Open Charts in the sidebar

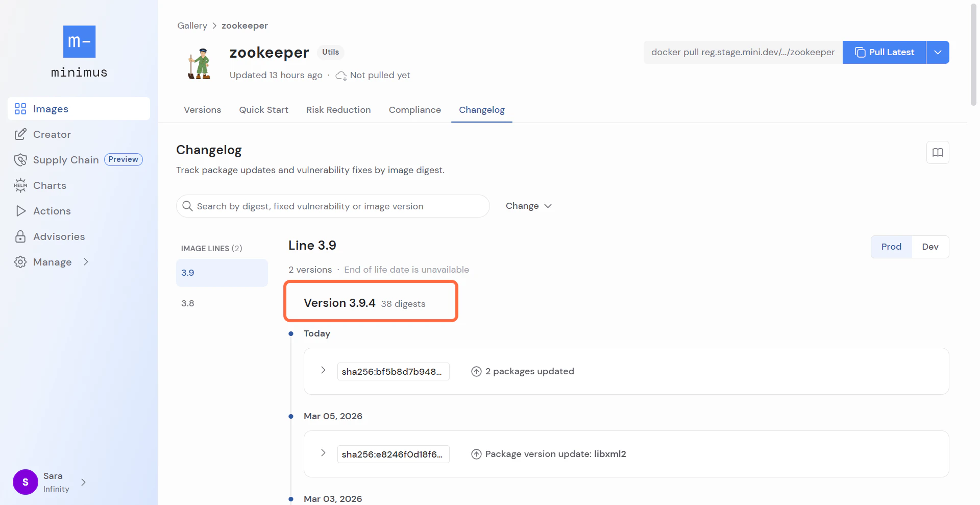pyautogui.click(x=79, y=185)
